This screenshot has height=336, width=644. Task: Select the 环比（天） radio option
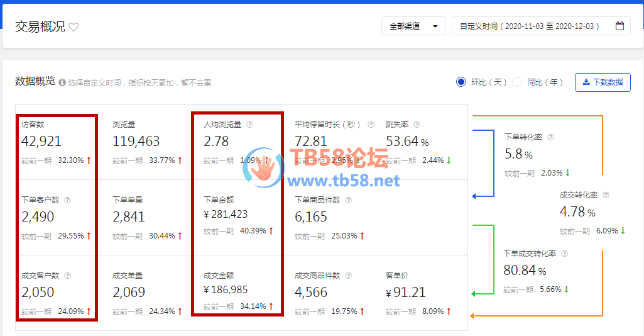click(x=461, y=82)
